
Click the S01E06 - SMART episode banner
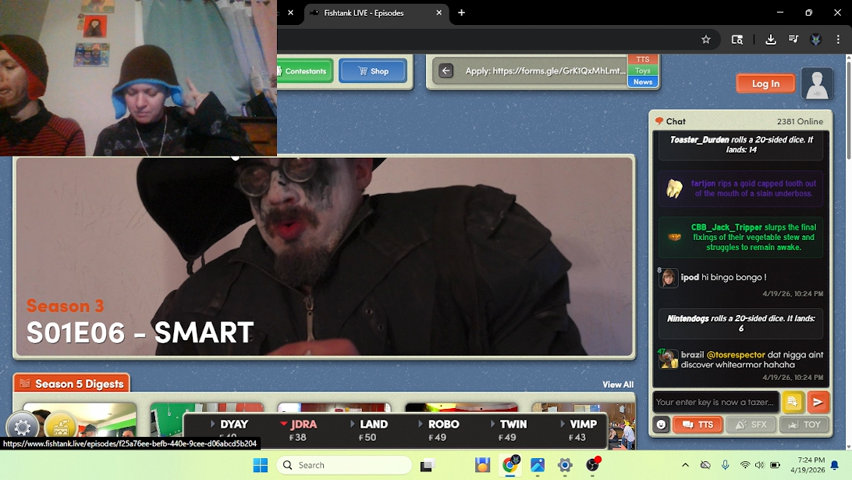(324, 257)
